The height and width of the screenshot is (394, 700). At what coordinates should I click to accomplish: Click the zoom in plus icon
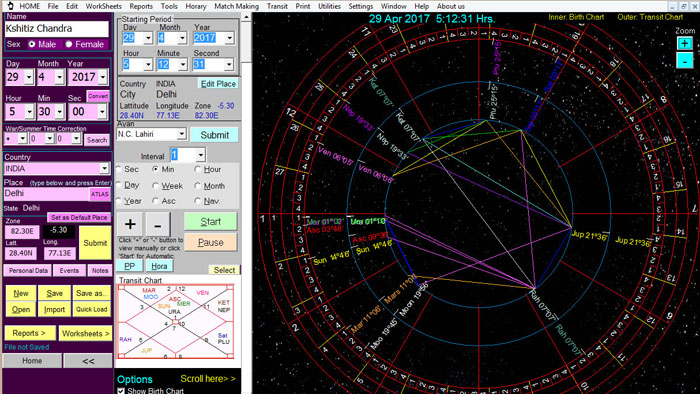pyautogui.click(x=684, y=43)
